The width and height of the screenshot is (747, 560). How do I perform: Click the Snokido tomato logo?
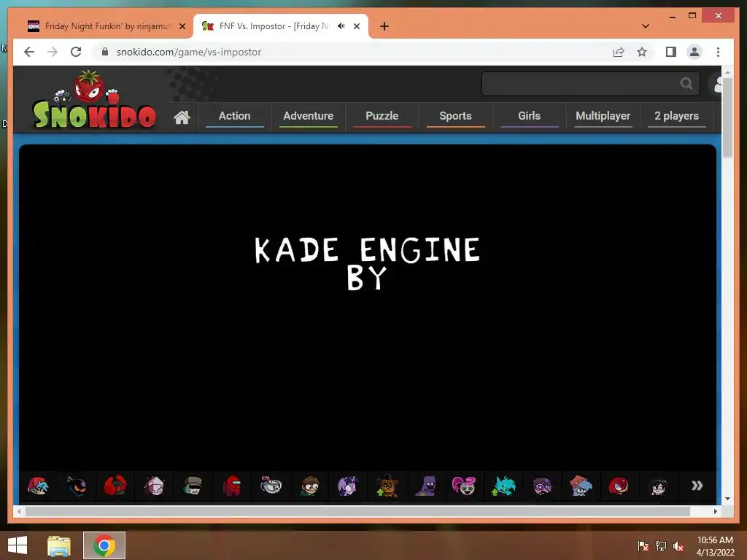point(94,100)
